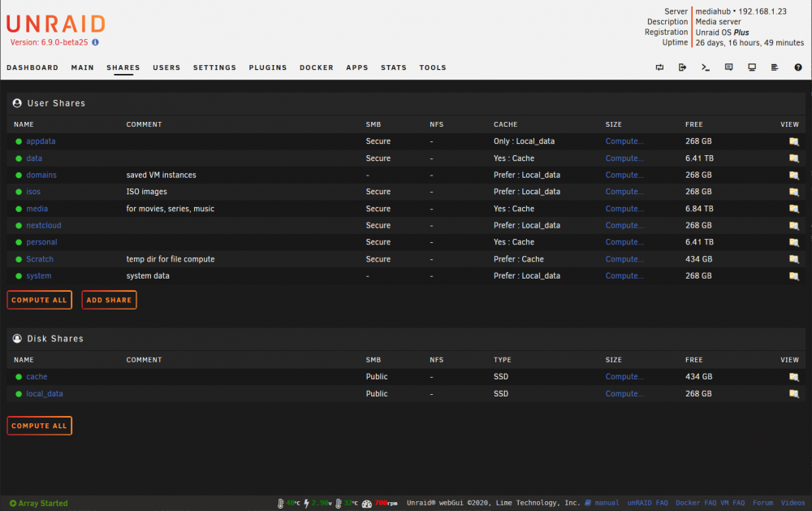Click Compute All under User Shares
The width and height of the screenshot is (812, 511).
(x=39, y=300)
